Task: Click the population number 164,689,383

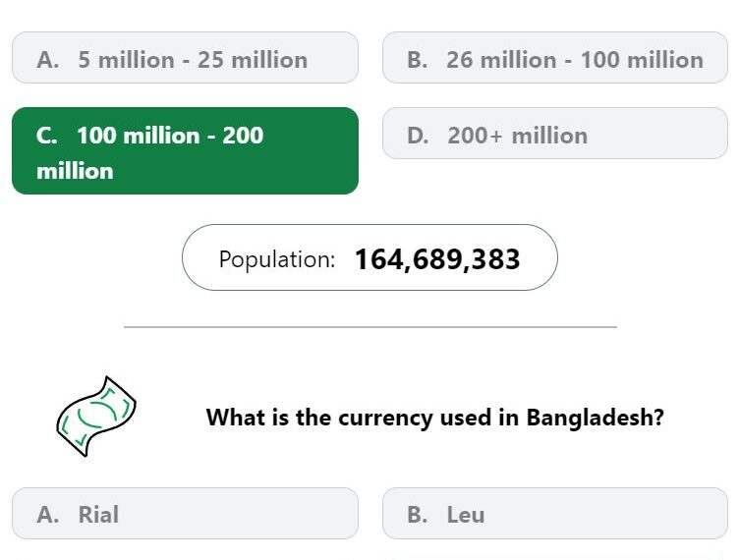Action: pos(437,259)
